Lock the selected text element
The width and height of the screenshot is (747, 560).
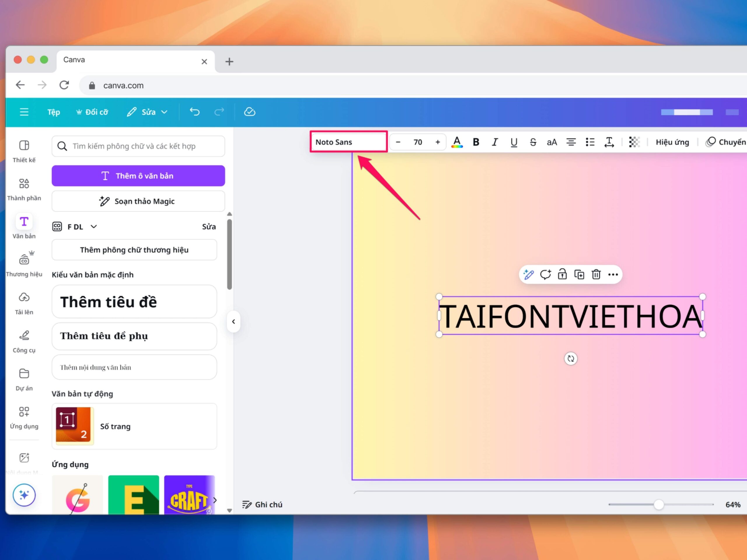562,274
